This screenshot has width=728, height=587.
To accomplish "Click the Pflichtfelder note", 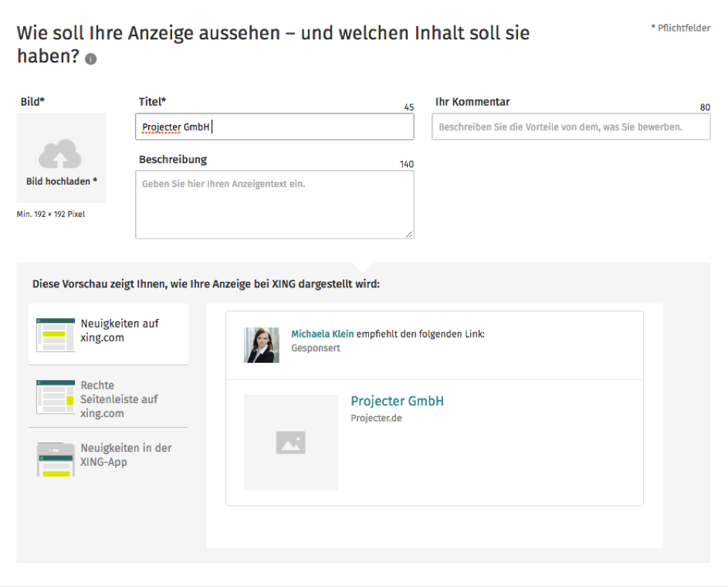I will coord(681,28).
